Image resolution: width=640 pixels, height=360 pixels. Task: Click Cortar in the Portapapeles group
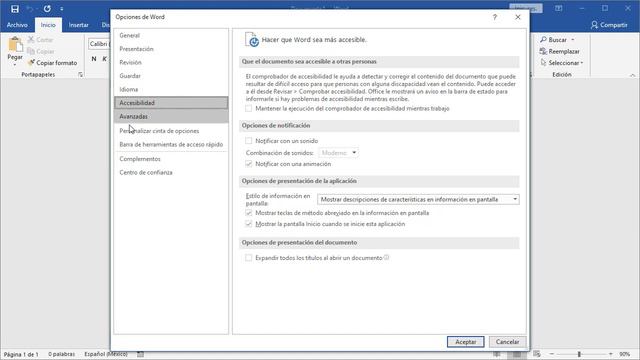tap(40, 40)
